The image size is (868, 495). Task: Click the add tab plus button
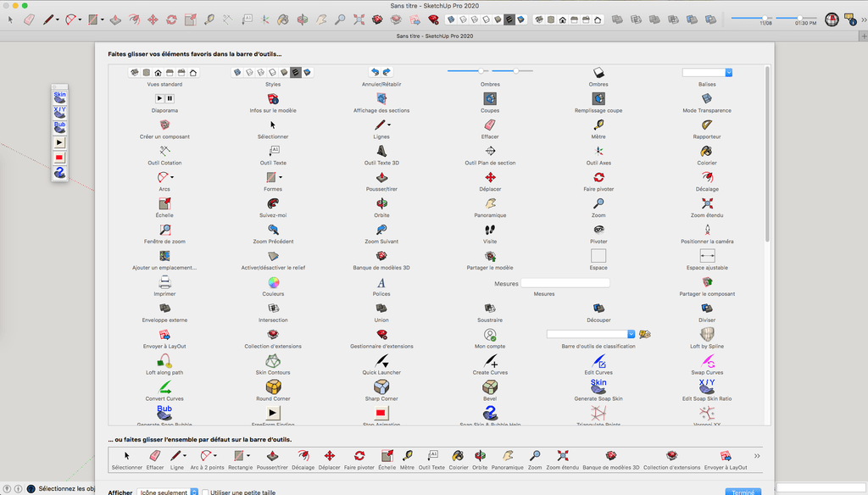864,36
